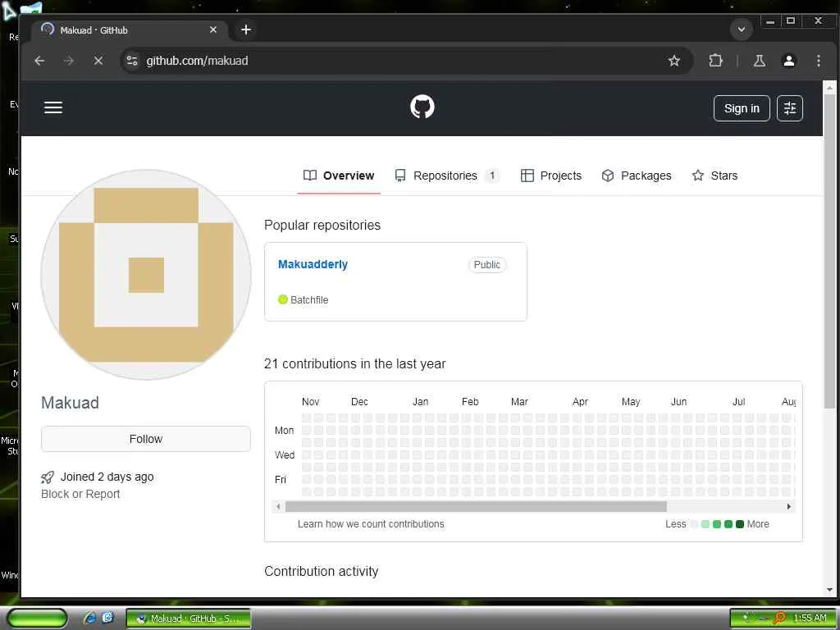
Task: Switch to the Packages tab
Action: (x=637, y=176)
